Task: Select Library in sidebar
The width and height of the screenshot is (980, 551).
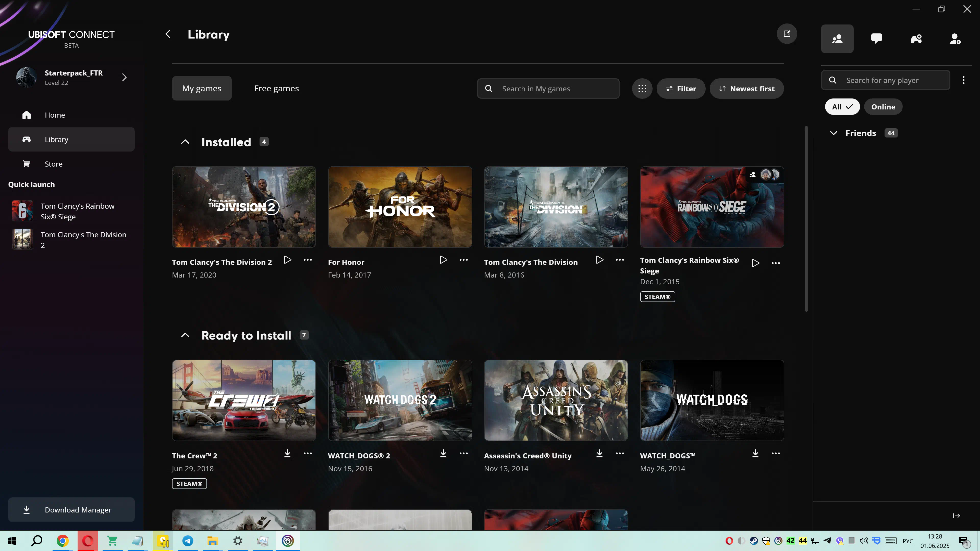Action: (71, 139)
